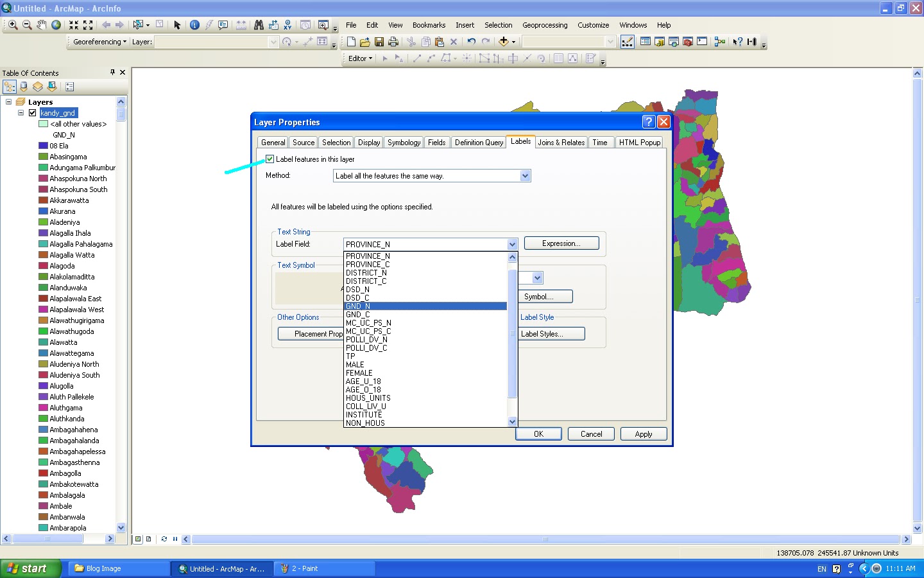Open the Go To XY tool

pyautogui.click(x=287, y=25)
